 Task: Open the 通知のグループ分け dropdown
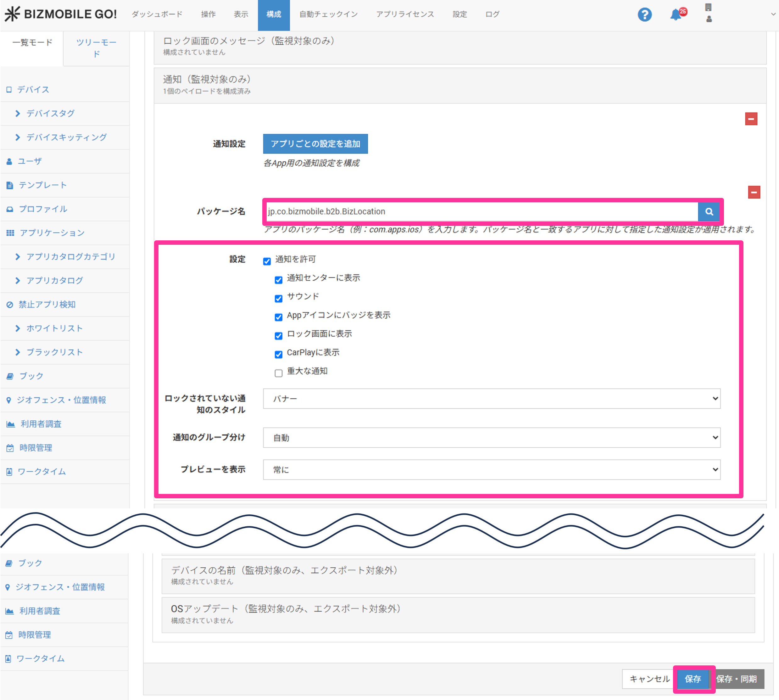coord(491,438)
